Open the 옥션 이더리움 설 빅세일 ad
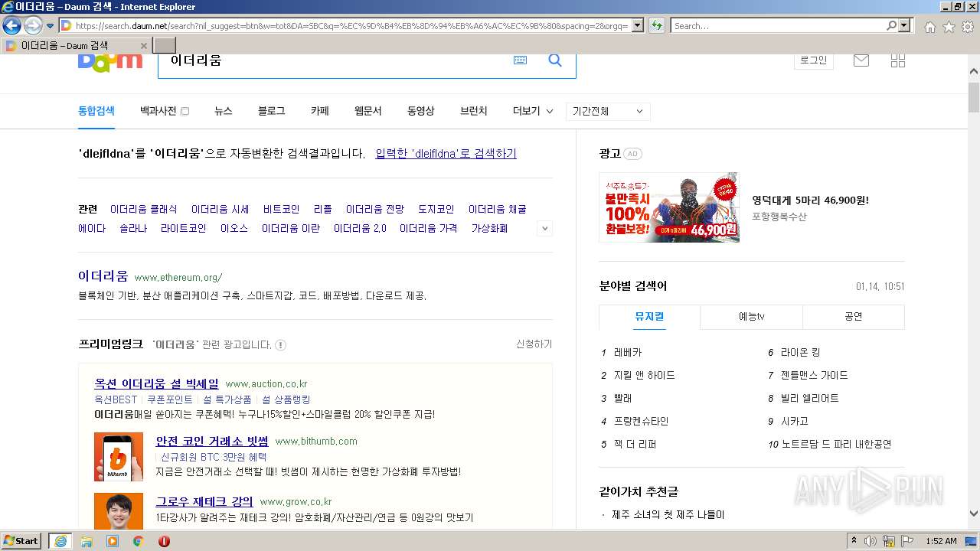 tap(156, 383)
